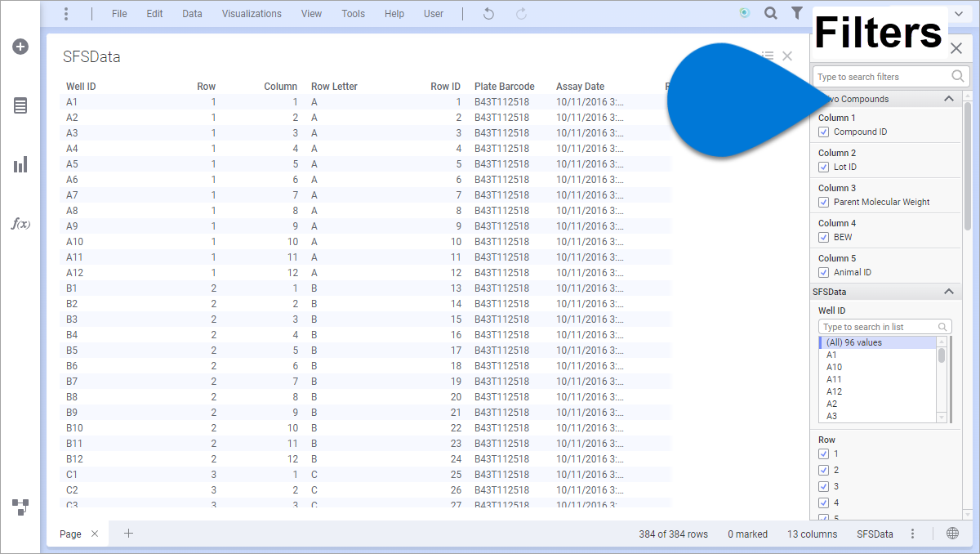Screen dimensions: 980x554
Task: Click the Redo arrow
Action: tap(521, 14)
